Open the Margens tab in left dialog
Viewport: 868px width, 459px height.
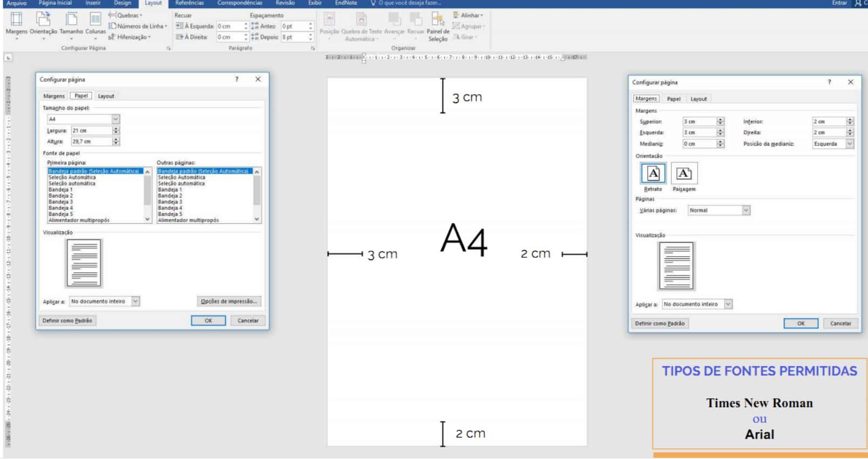[x=54, y=96]
